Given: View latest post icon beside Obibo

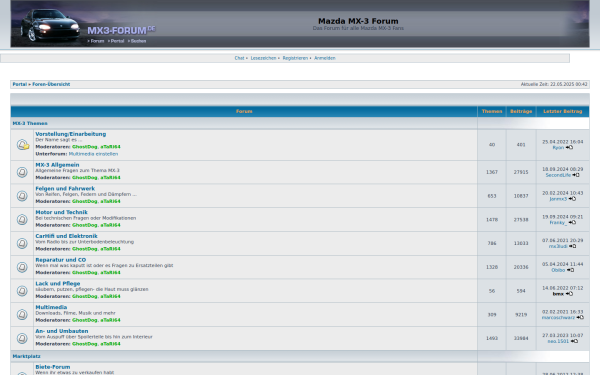Looking at the screenshot, I should coord(571,270).
